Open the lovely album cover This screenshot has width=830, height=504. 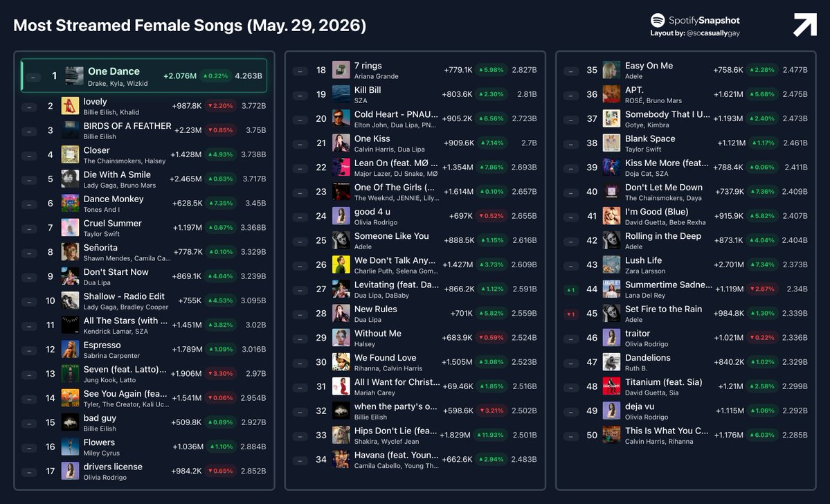[70, 106]
